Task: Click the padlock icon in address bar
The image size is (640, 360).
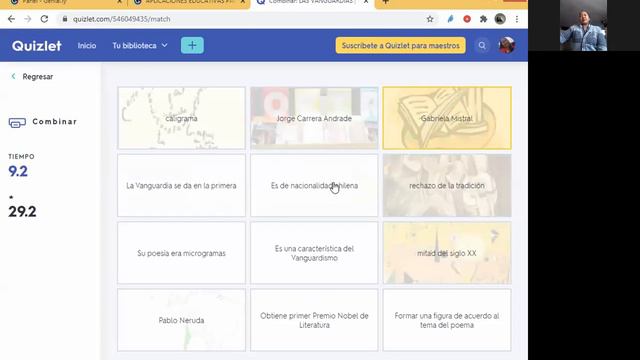Action: pyautogui.click(x=64, y=19)
